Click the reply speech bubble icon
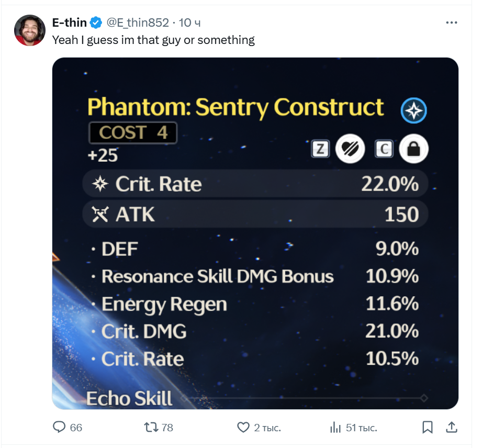The height and width of the screenshot is (448, 482). coord(59,427)
